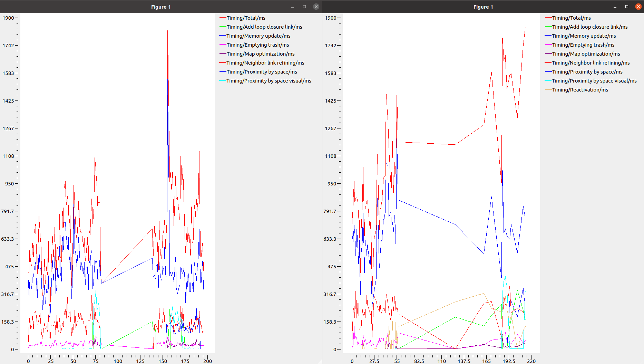The height and width of the screenshot is (364, 644).
Task: Click the 220 x-axis label on right plot
Action: 531,361
